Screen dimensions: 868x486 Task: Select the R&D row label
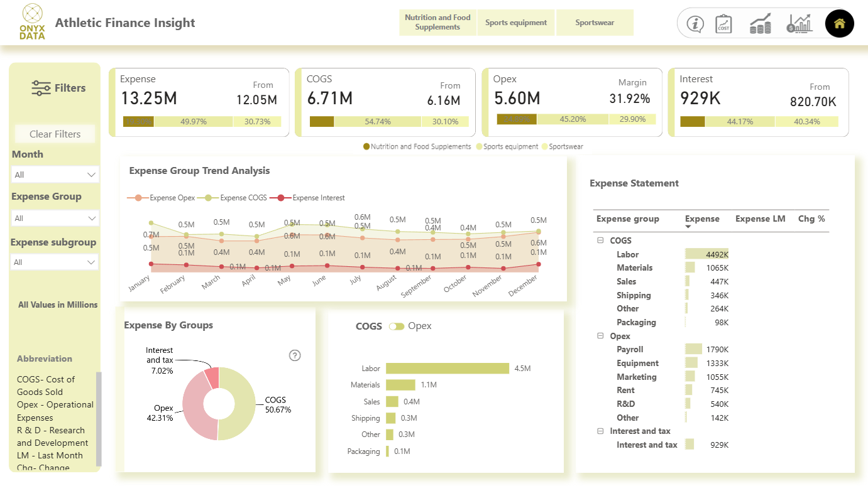[x=625, y=404]
